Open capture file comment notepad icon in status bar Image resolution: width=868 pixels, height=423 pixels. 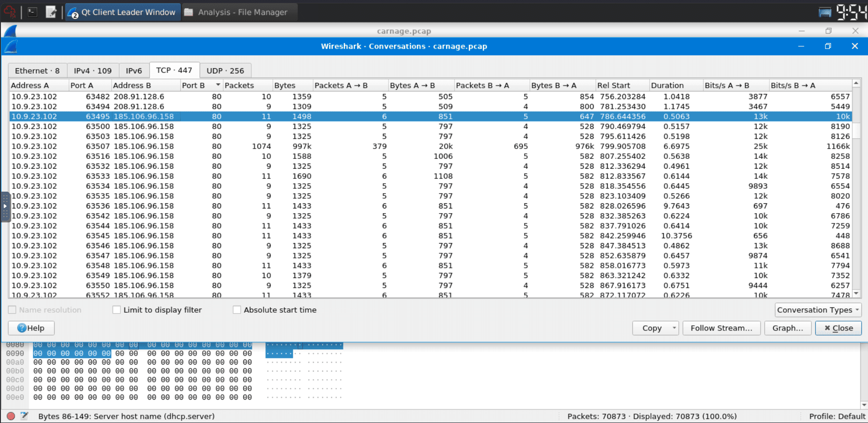(24, 416)
